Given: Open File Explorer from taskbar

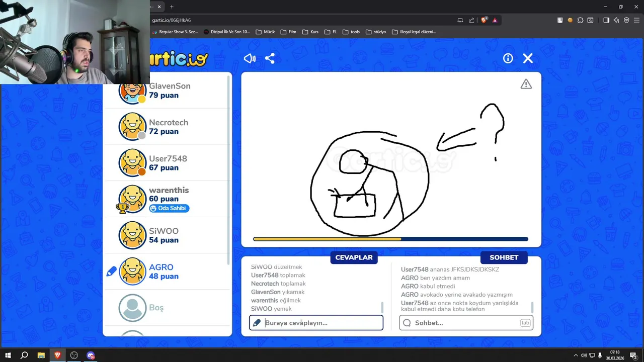Looking at the screenshot, I should pyautogui.click(x=41, y=355).
